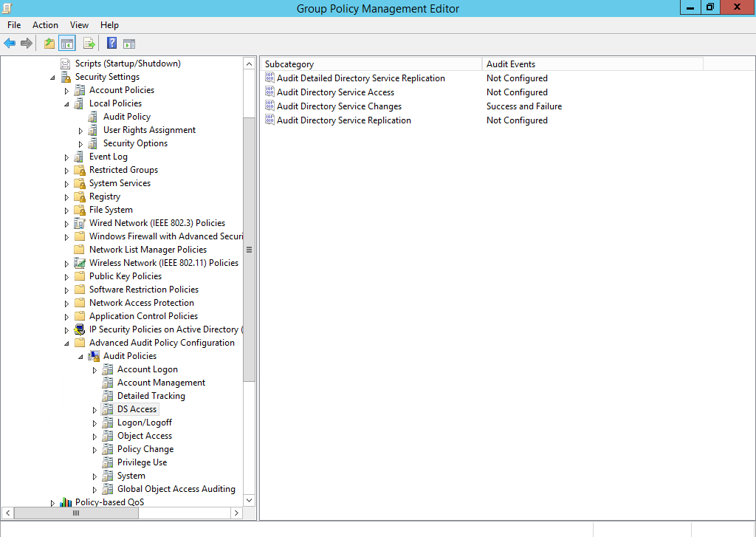Click the Restricted Groups folder icon
The height and width of the screenshot is (537, 756).
80,170
